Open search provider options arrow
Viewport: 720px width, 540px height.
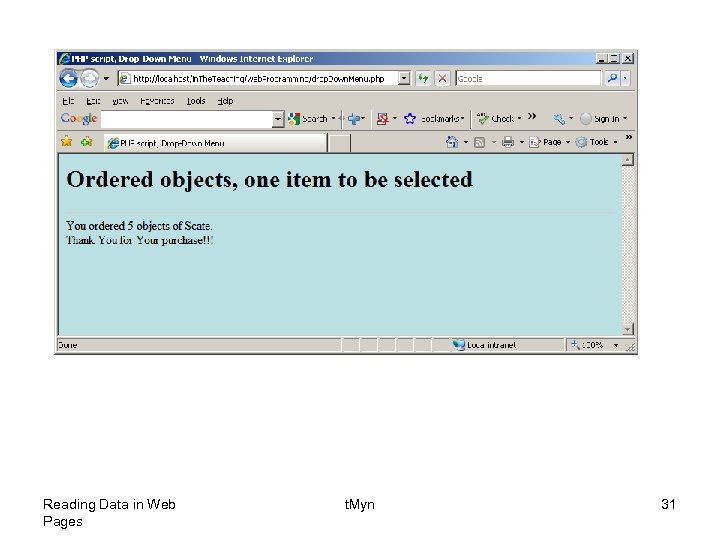click(625, 79)
